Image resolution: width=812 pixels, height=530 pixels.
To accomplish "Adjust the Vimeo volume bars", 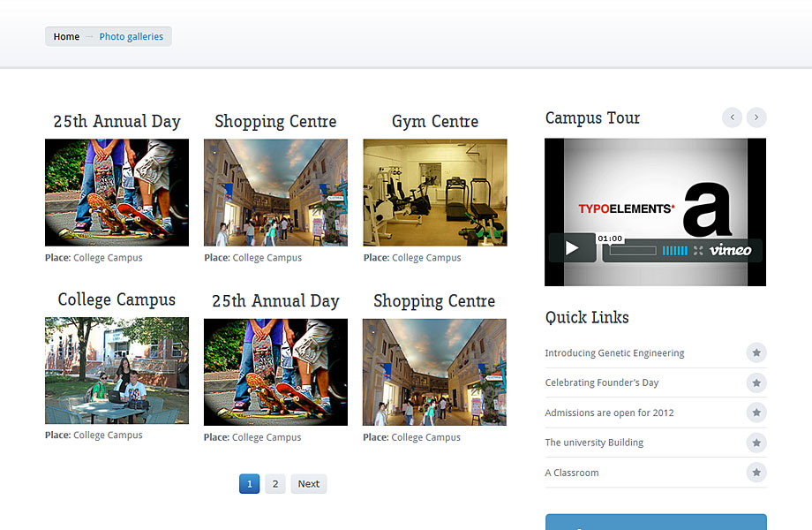I will point(675,251).
